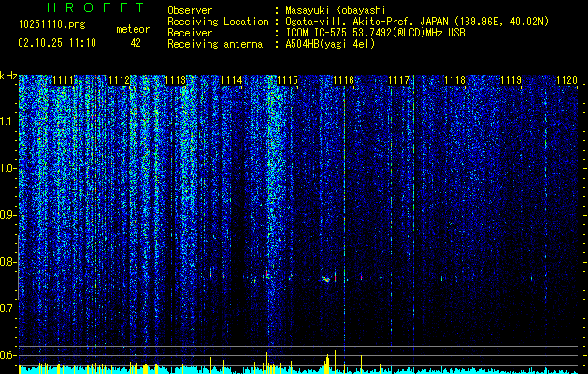Screen dimensions: 588x374
Task: Click the 1.0 kHz axis label
Action: [x=8, y=168]
